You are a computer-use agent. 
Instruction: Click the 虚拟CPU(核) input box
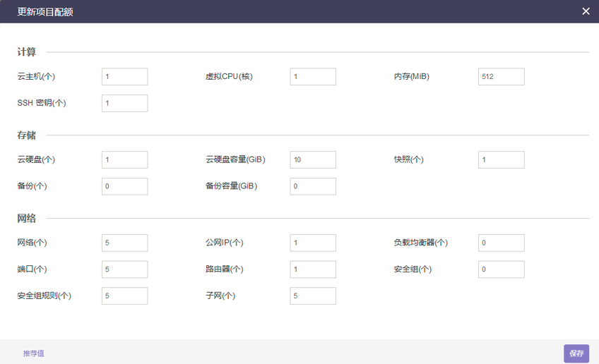coord(312,77)
